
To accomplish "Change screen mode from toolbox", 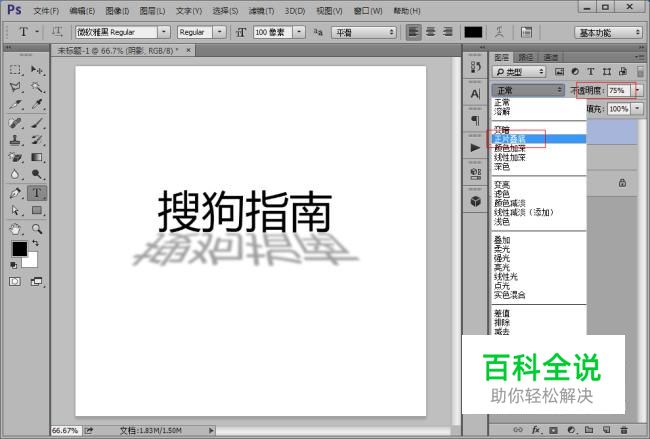I will 36,282.
